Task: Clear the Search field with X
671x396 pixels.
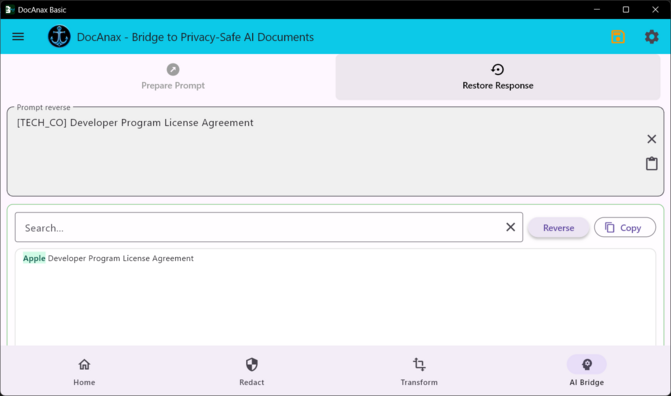Action: click(x=511, y=227)
